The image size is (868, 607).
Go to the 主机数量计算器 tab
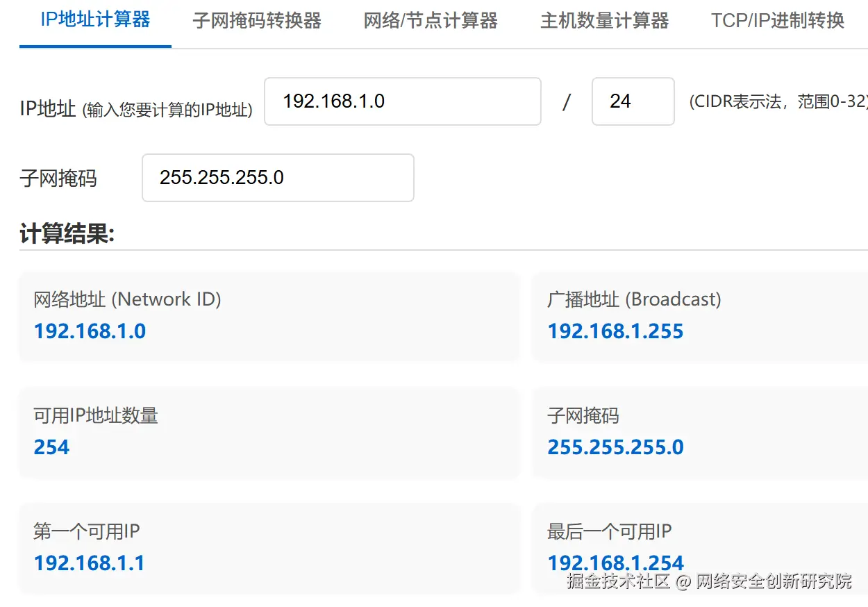pyautogui.click(x=604, y=21)
